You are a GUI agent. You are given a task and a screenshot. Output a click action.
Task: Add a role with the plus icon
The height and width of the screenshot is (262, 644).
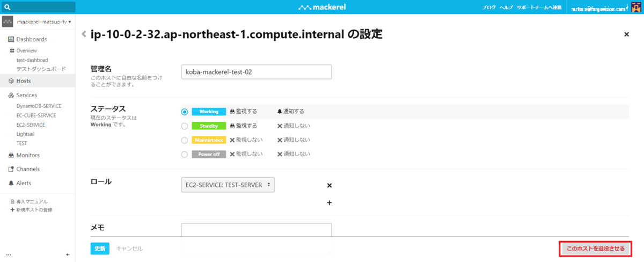[x=330, y=203]
